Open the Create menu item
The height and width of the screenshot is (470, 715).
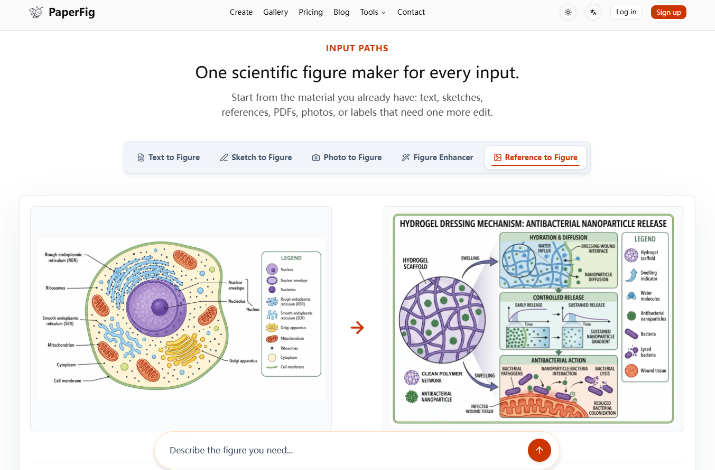click(x=241, y=12)
